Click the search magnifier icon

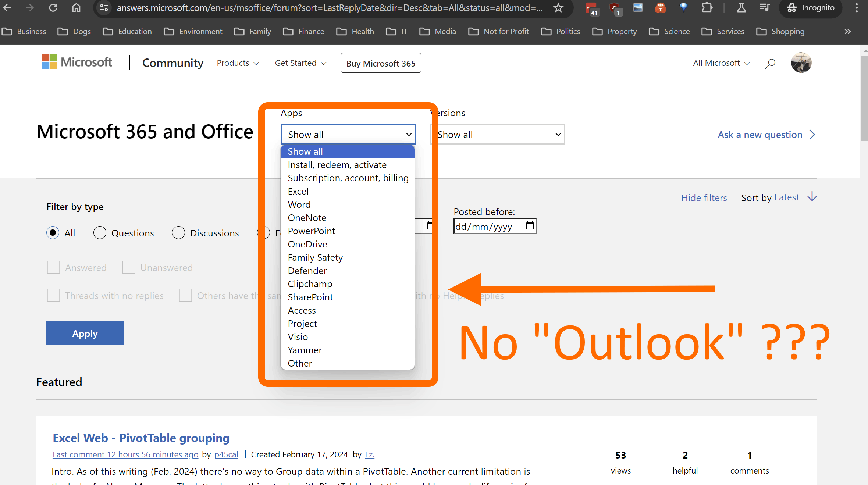tap(770, 63)
